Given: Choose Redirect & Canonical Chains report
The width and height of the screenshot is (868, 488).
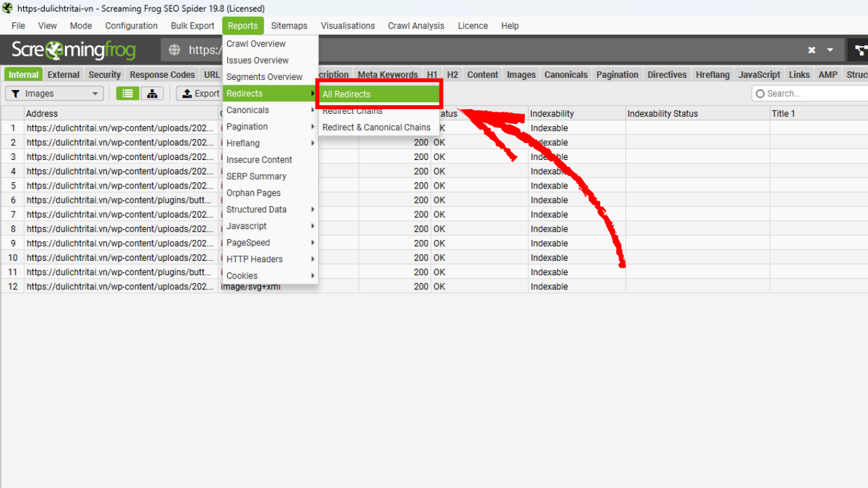Looking at the screenshot, I should pos(376,127).
